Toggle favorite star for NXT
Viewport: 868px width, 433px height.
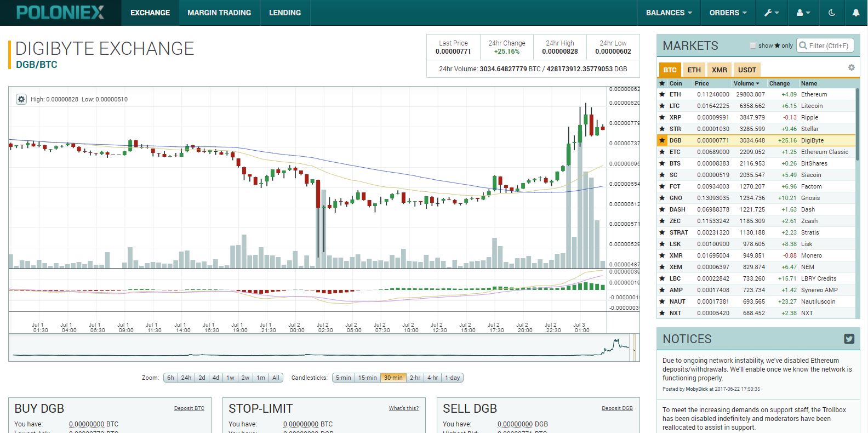coord(662,313)
